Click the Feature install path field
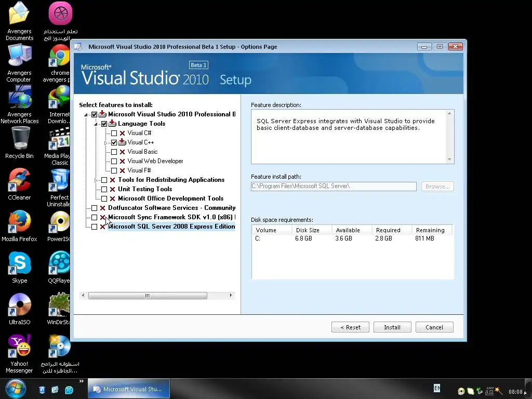532x399 pixels. [x=334, y=187]
